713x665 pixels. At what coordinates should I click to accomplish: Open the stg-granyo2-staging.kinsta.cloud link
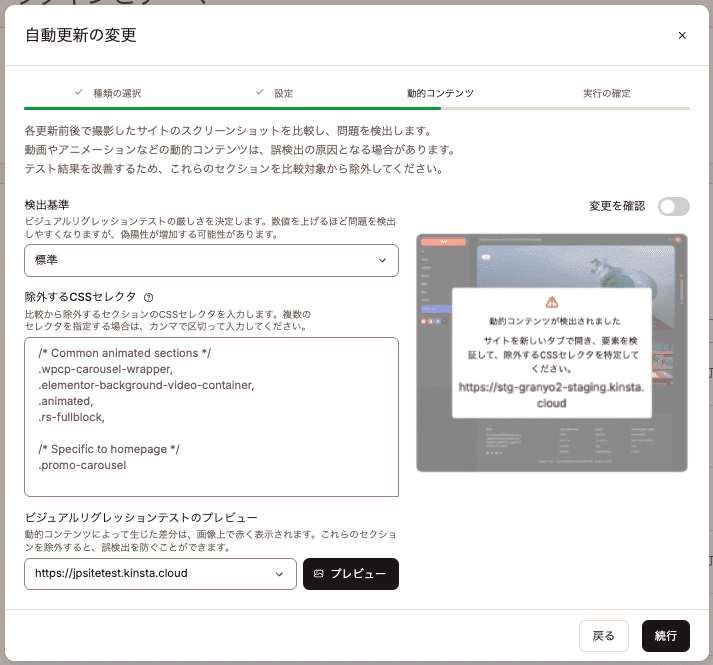(551, 395)
